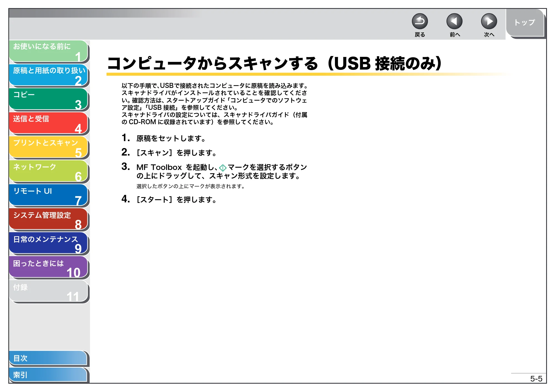Open chapter 6 ネットワーク
The width and height of the screenshot is (555, 392).
point(48,171)
